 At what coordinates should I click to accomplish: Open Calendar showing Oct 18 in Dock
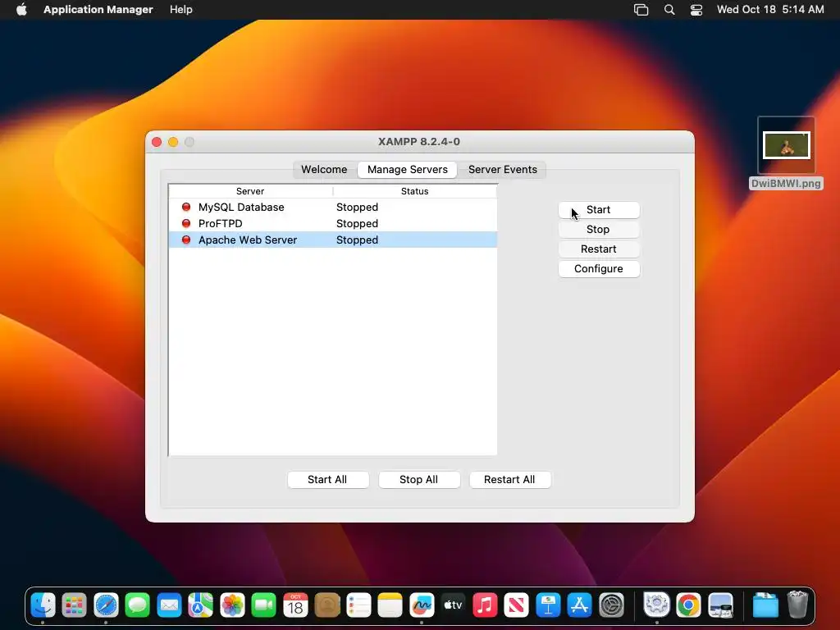295,605
